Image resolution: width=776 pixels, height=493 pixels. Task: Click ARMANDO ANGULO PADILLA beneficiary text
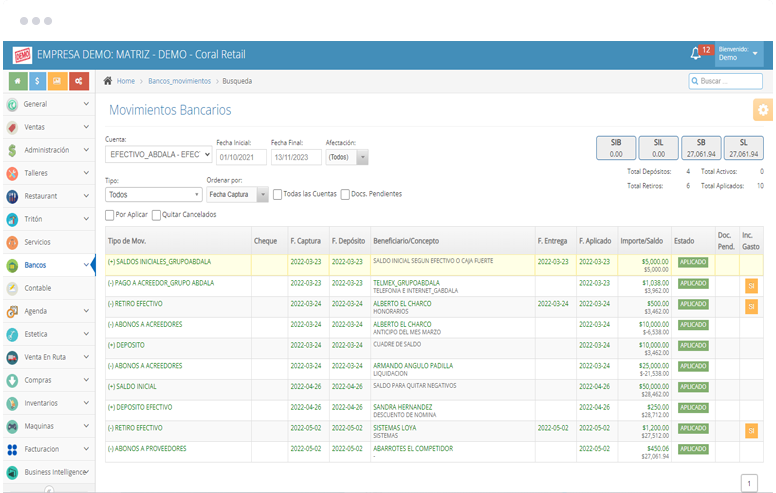click(x=413, y=366)
